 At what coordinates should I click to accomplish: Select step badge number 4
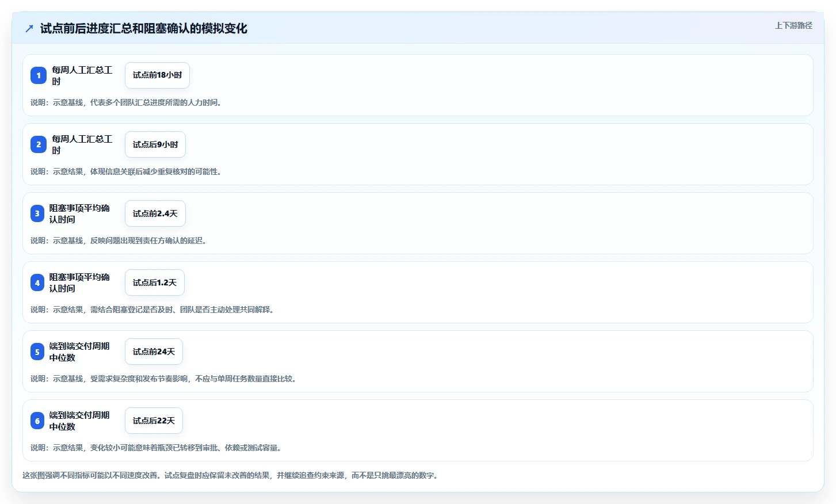pos(37,282)
